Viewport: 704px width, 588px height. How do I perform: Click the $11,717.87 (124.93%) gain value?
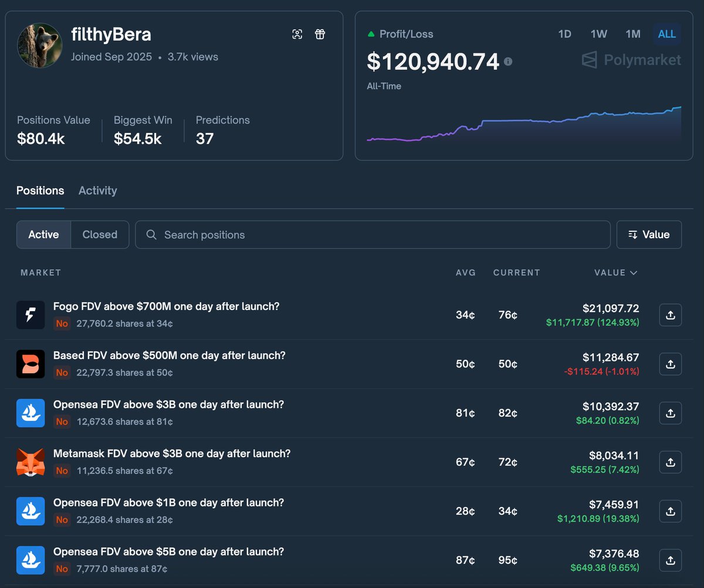point(593,322)
